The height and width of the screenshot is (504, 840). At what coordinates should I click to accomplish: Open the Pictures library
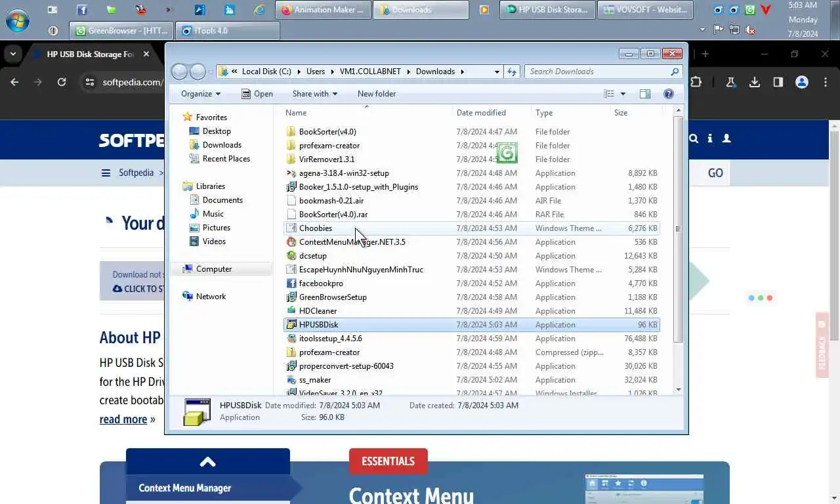click(216, 227)
